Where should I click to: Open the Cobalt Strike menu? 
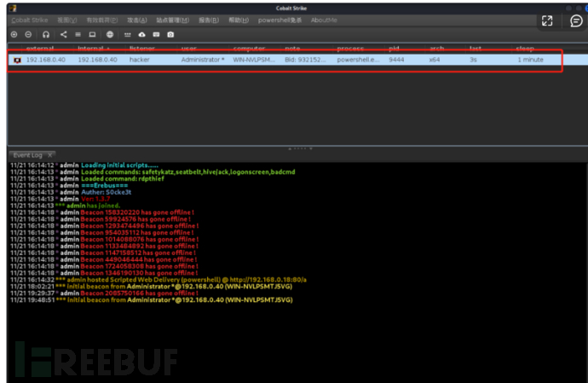point(30,20)
